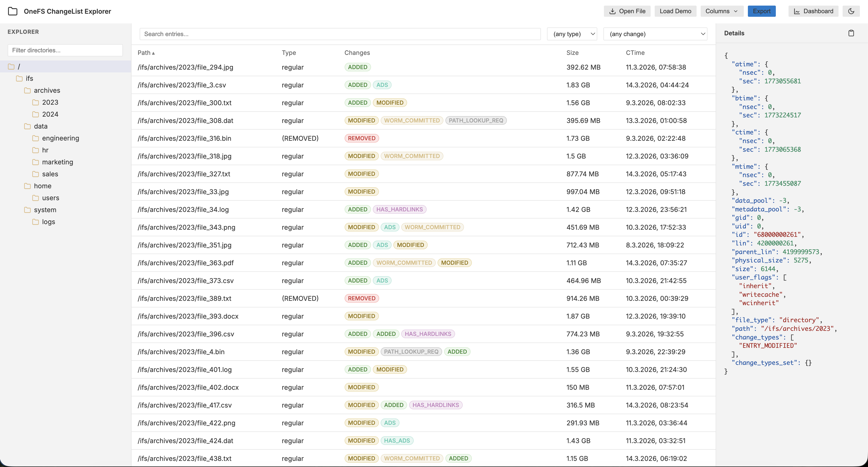The height and width of the screenshot is (467, 868).
Task: Click the folder icon beside engineering
Action: point(35,138)
